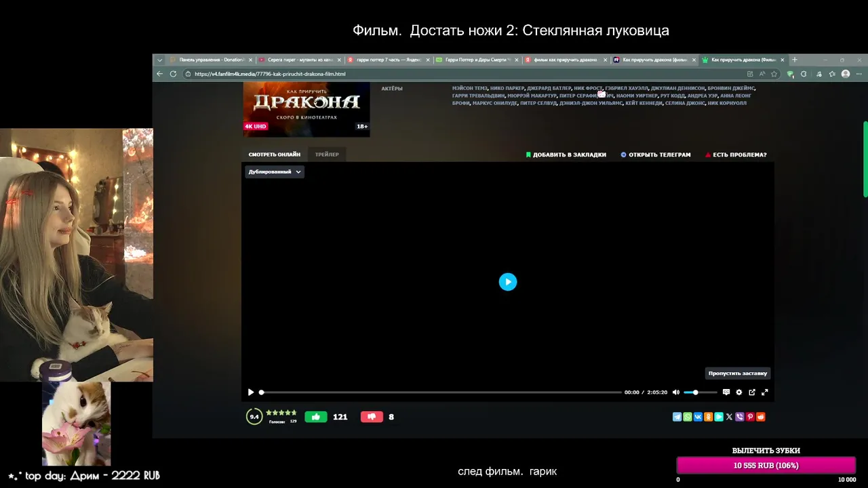Open the extensions icon in browser toolbar

804,74
